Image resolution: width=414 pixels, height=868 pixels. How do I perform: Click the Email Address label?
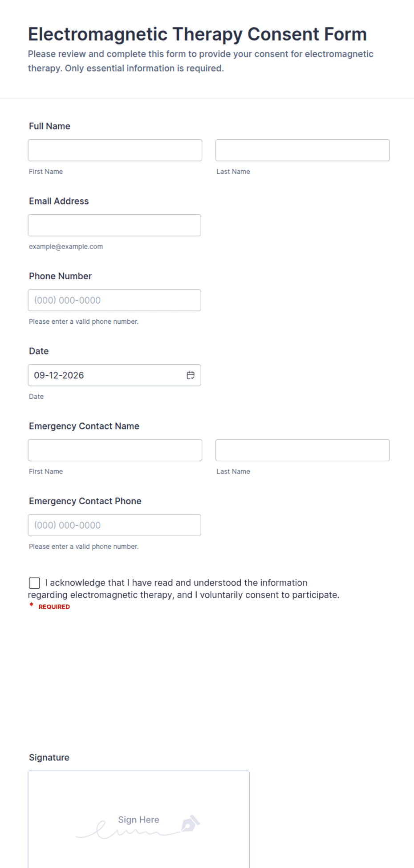pyautogui.click(x=59, y=201)
